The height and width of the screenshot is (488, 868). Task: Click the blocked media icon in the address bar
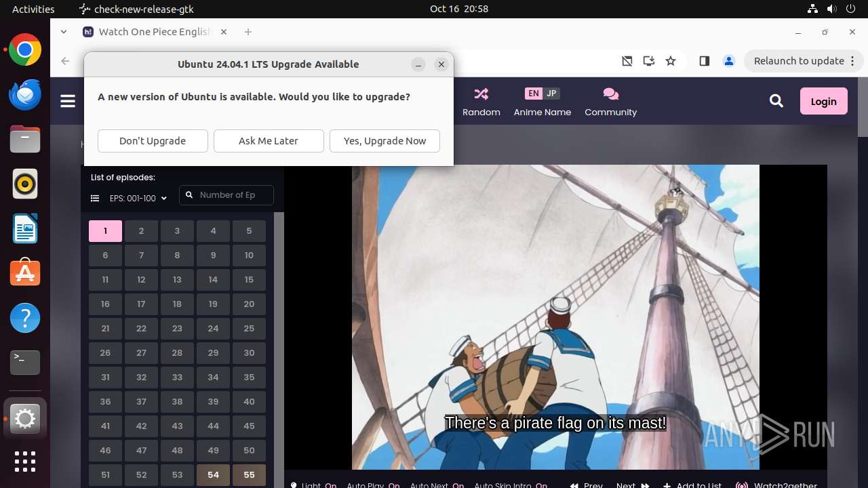(x=627, y=61)
